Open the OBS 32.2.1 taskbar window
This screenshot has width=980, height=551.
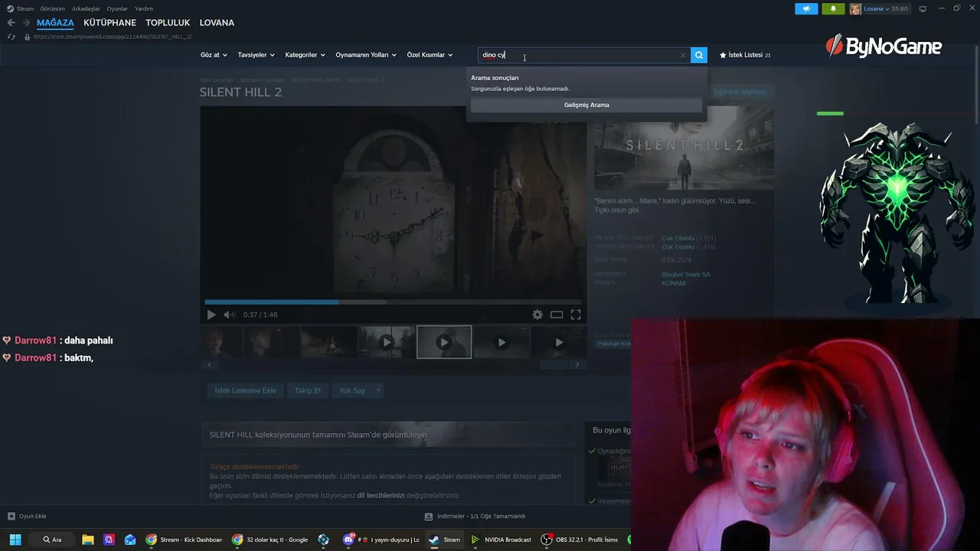click(580, 540)
